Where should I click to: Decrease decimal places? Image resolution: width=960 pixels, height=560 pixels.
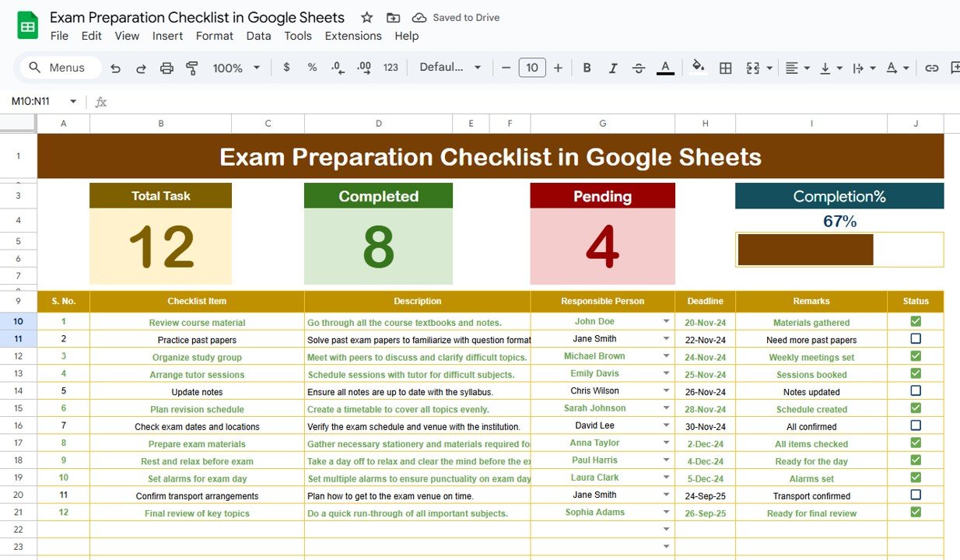[338, 68]
